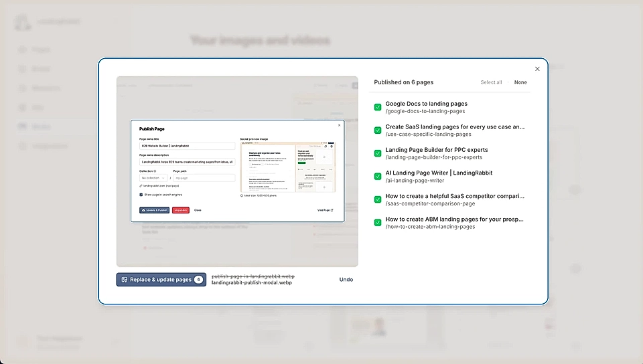
Task: Click struck-through publish-page-in-landingrabbit.webp filename
Action: 253,276
